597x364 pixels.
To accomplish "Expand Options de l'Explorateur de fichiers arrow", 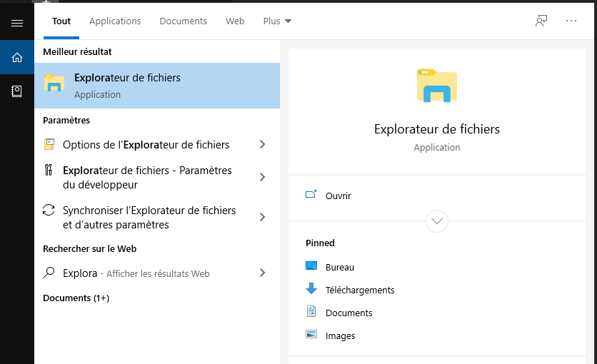I will click(262, 145).
